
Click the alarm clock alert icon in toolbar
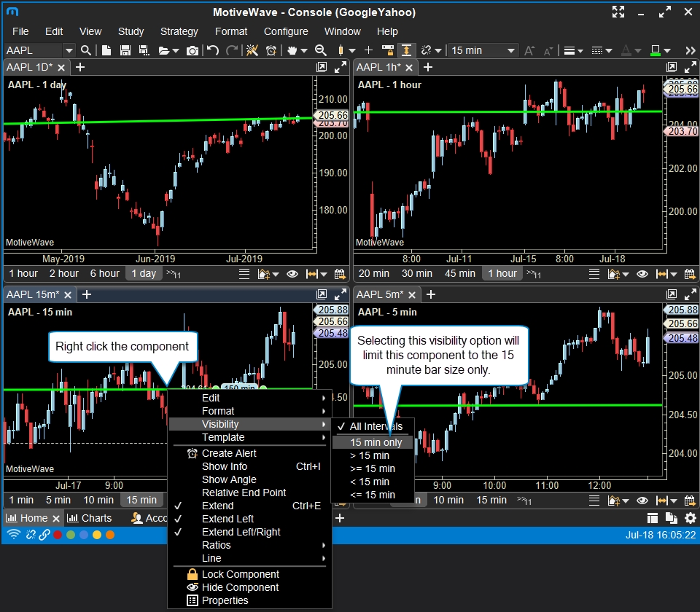271,50
